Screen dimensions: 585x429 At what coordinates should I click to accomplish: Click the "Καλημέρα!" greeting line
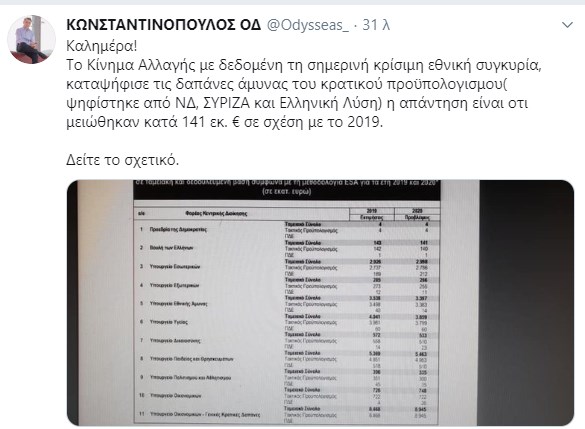(101, 46)
